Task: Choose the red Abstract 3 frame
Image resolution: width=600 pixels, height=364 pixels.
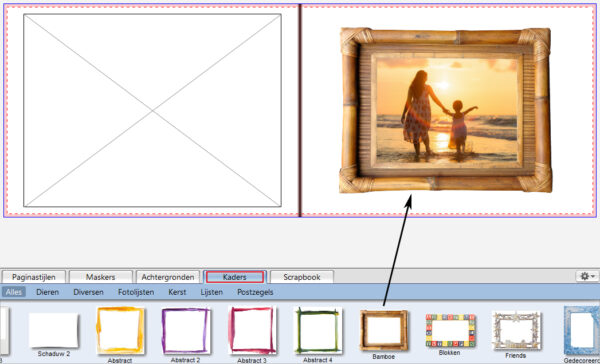Action: pos(252,331)
